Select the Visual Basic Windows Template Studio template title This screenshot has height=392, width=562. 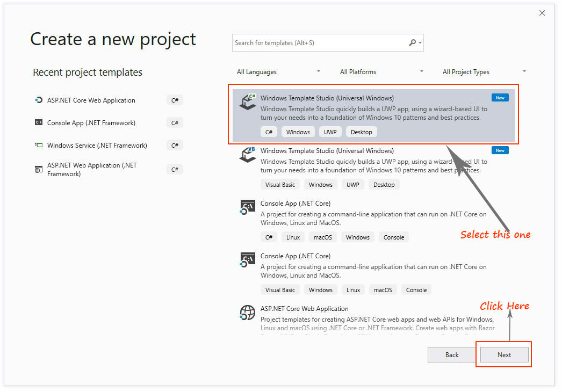tap(327, 151)
